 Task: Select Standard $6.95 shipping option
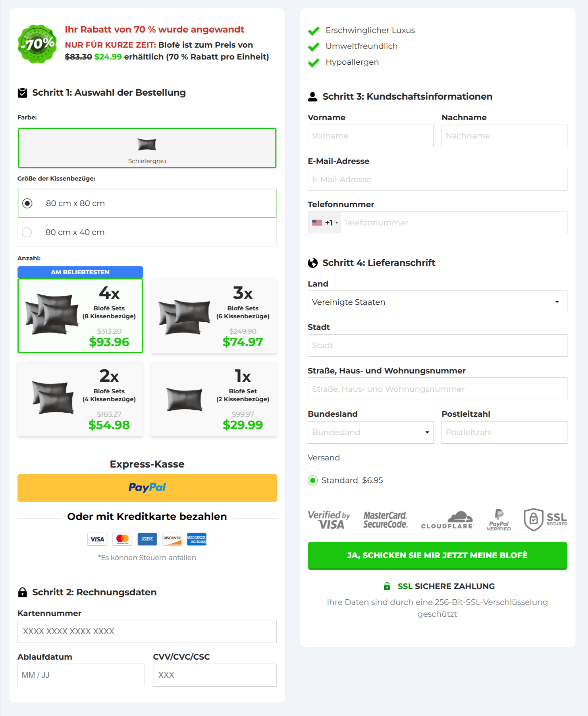click(x=313, y=481)
